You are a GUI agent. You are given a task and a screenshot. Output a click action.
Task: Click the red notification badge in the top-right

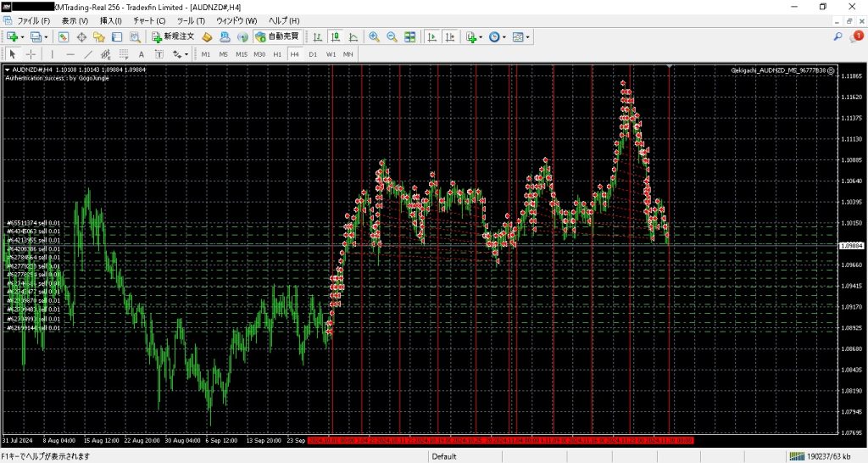coord(858,36)
